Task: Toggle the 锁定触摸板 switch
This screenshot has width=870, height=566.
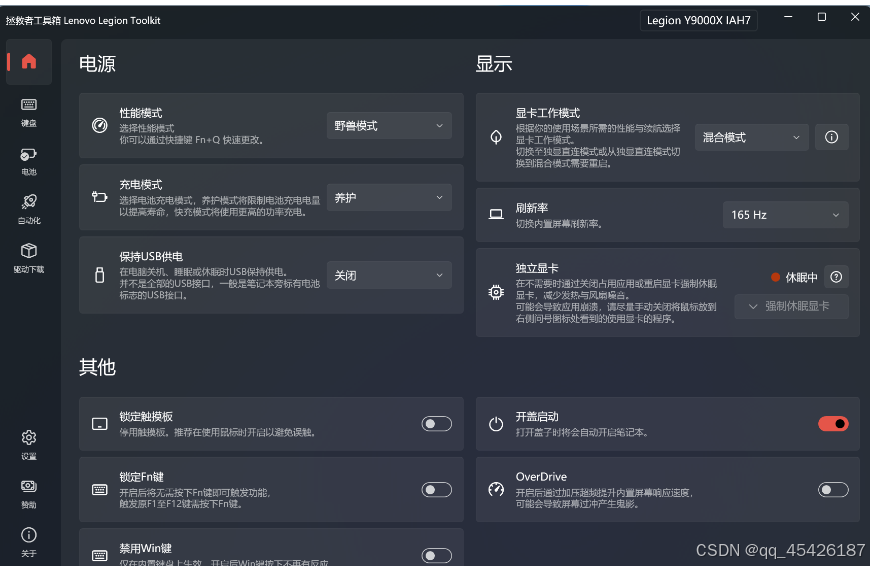Action: coord(437,424)
